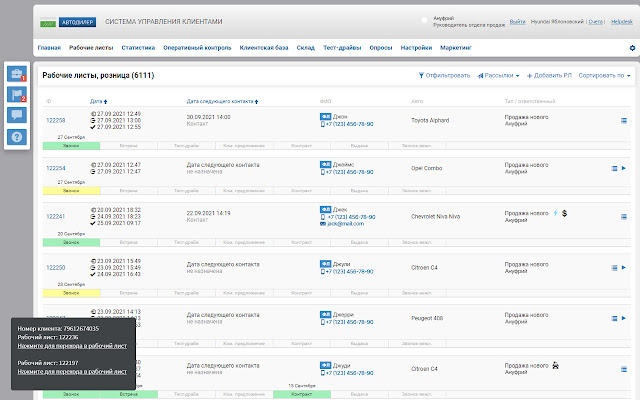
Task: Click the play arrow for worksheet 122250 row
Action: [x=624, y=268]
